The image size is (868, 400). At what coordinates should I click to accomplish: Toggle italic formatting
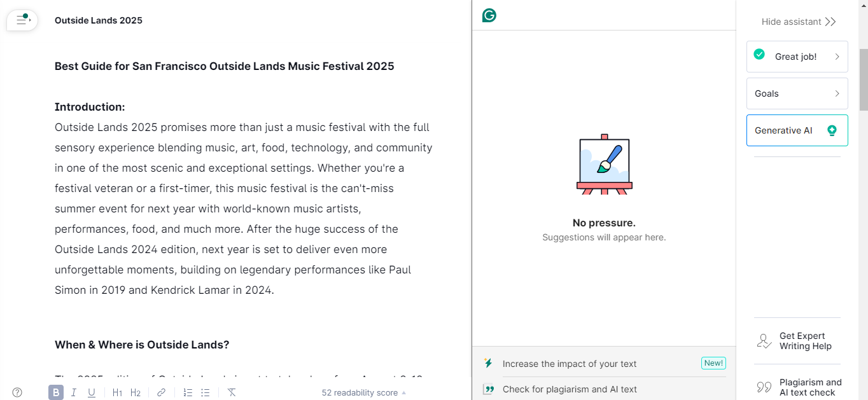74,392
